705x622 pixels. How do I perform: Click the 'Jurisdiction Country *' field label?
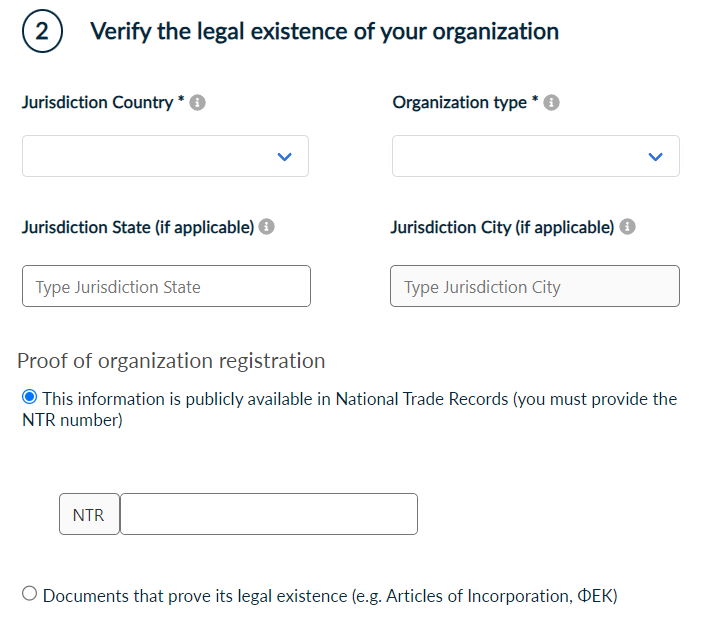click(102, 103)
